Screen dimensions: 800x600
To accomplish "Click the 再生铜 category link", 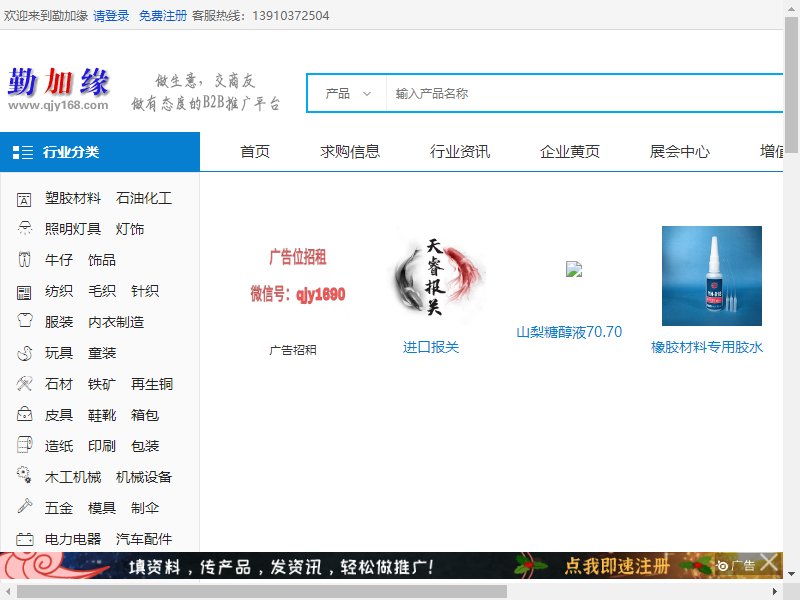I will pos(152,384).
